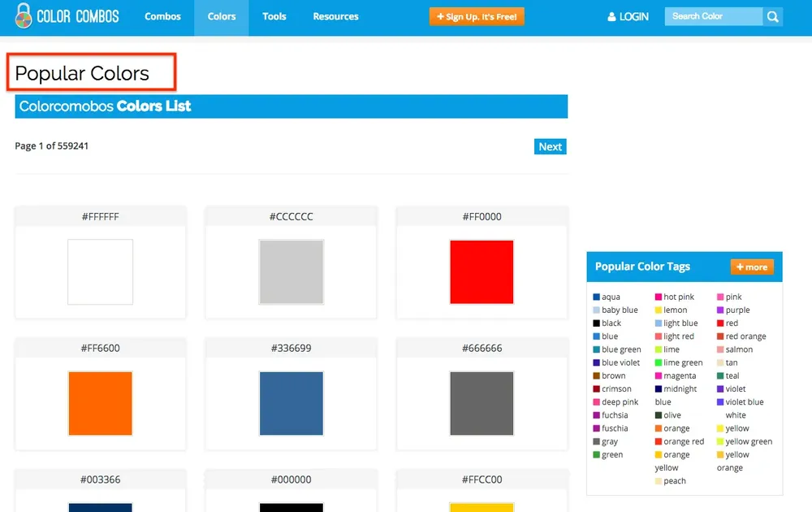Open the deep pink color tag
Image resolution: width=812 pixels, height=512 pixels.
620,402
